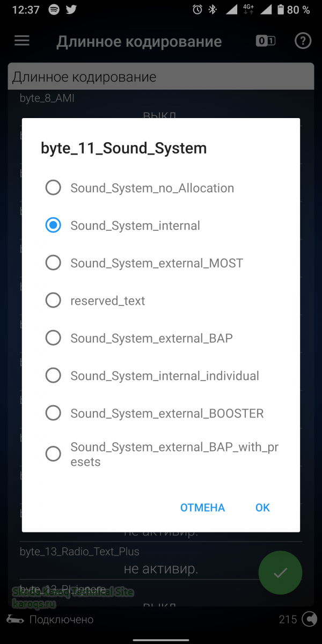This screenshot has width=322, height=644.
Task: Open byte_13_Radio_Text_Plus list entry
Action: coord(161,560)
